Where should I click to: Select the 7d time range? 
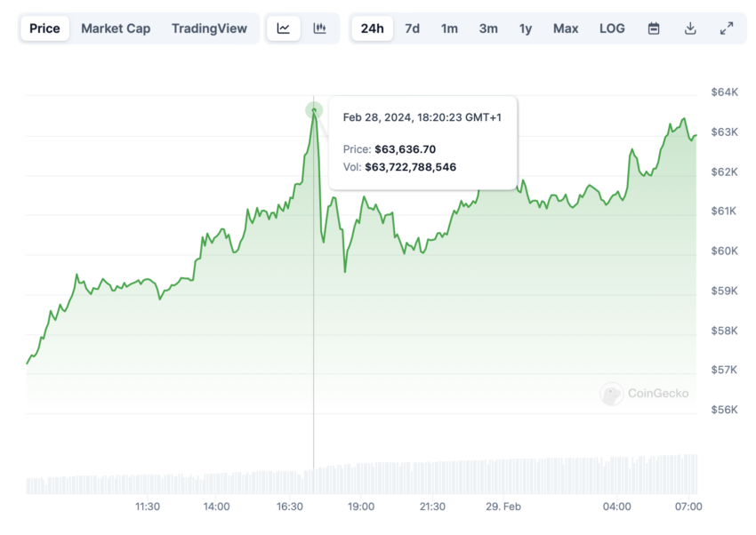click(x=412, y=28)
